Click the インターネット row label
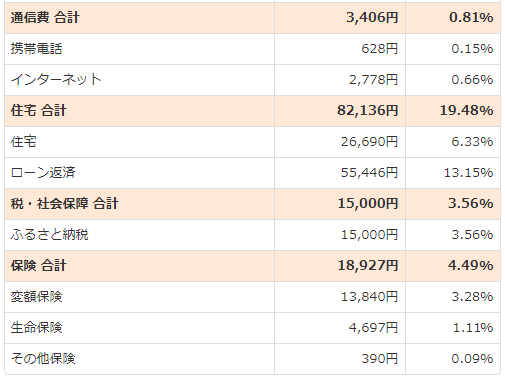505x379 pixels. coord(56,80)
